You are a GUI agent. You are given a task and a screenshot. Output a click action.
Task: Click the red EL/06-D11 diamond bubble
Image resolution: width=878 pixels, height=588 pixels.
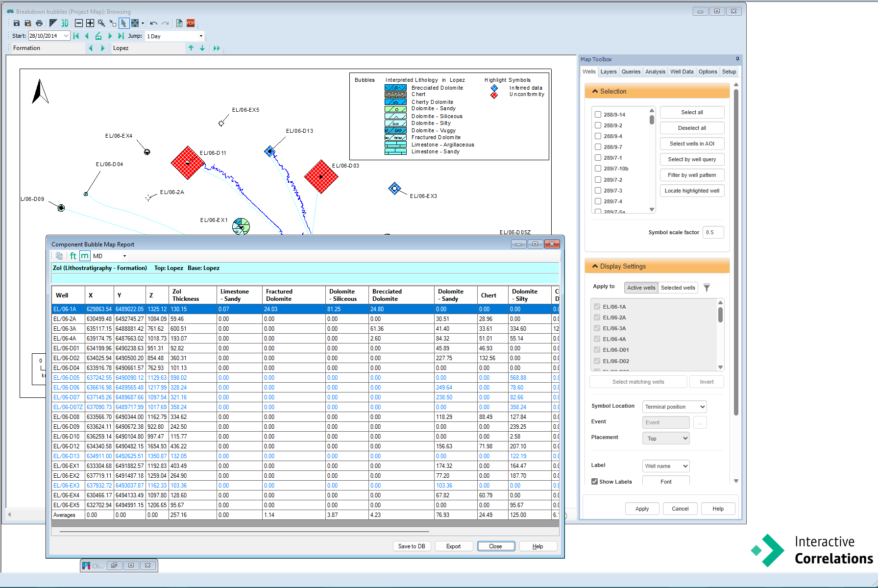(188, 163)
